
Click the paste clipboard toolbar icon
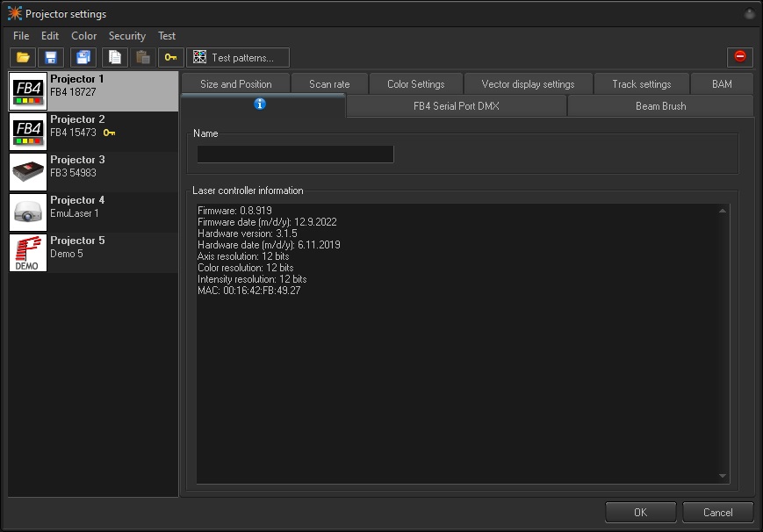click(x=142, y=58)
